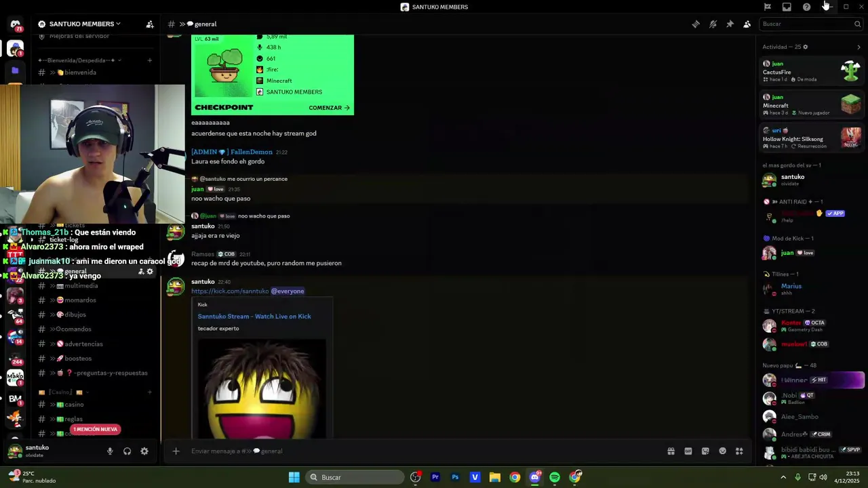Open pinned messages pin icon
The image size is (868, 488).
pos(730,24)
